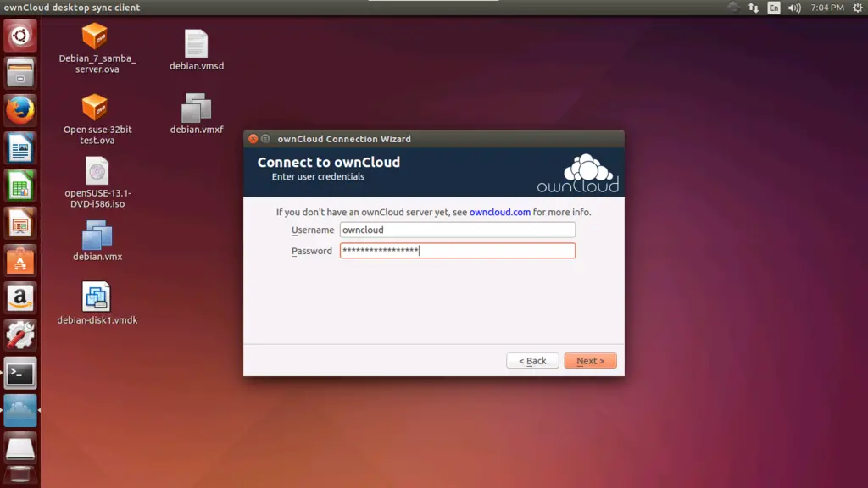Click the Next button in wizard
This screenshot has height=488, width=868.
tap(590, 361)
